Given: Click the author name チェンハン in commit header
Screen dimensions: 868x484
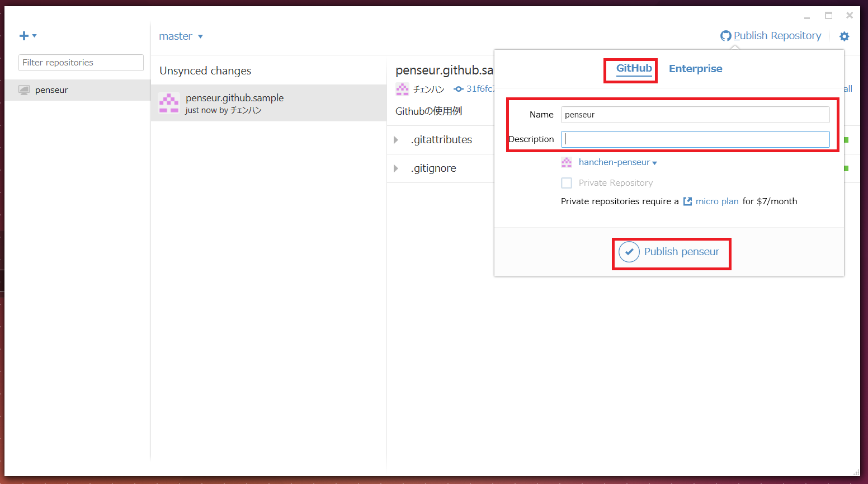Looking at the screenshot, I should click(x=428, y=89).
